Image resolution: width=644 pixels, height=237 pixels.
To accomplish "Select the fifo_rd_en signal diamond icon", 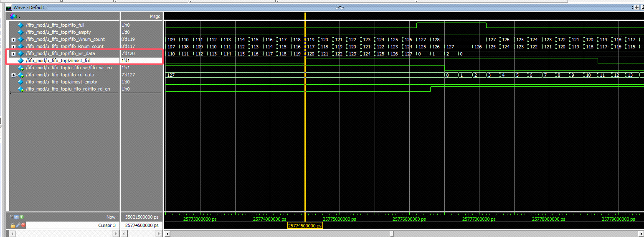I will coord(20,89).
